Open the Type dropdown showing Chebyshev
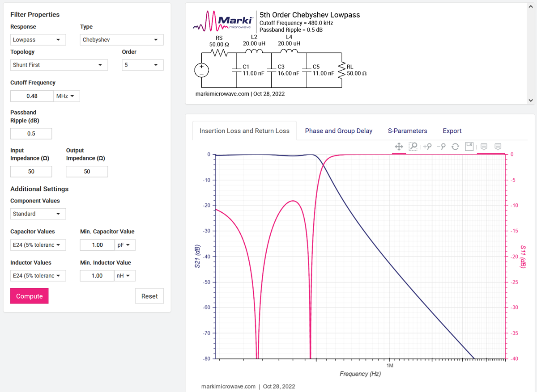The image size is (537, 392). (121, 40)
